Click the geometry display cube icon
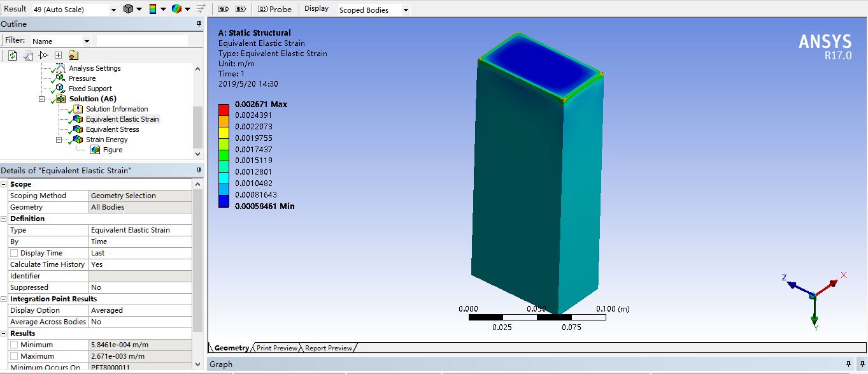 click(129, 9)
